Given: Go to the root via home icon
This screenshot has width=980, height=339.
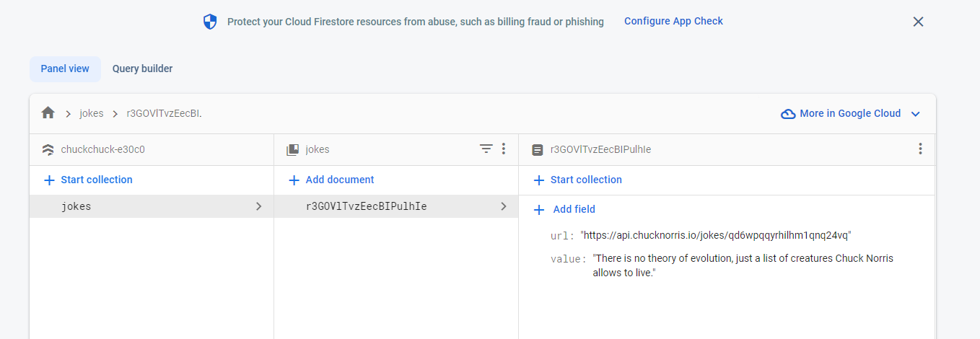Looking at the screenshot, I should [48, 113].
